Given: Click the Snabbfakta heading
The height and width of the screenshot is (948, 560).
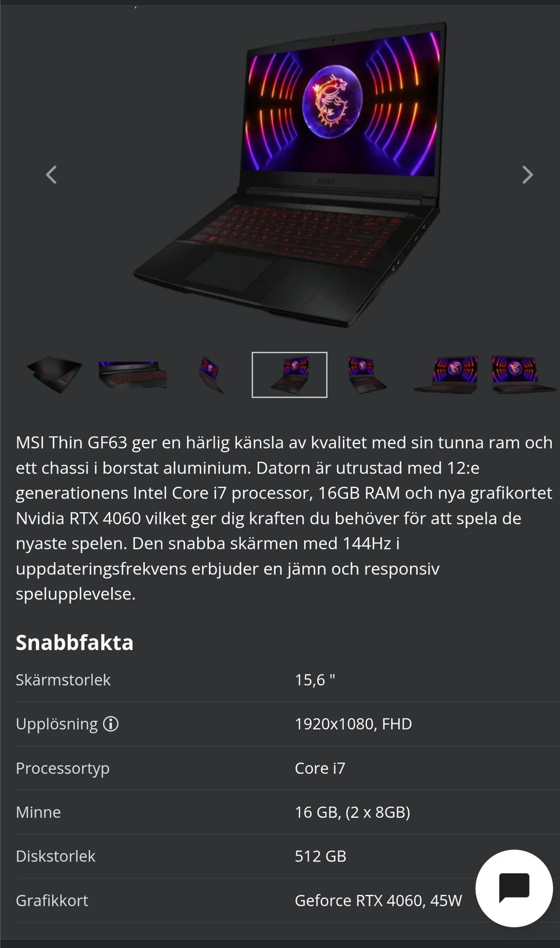Looking at the screenshot, I should coord(75,642).
